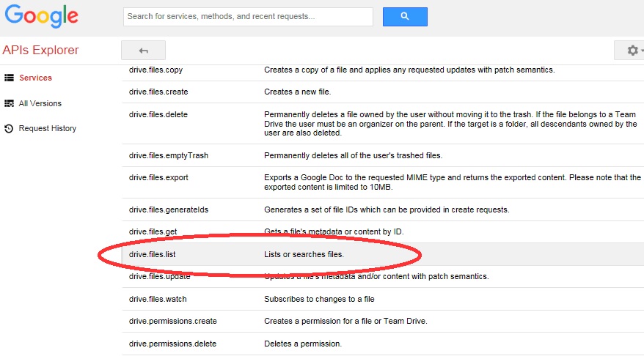This screenshot has height=356, width=644.
Task: Click the blue magnifier search button
Action: pos(405,16)
